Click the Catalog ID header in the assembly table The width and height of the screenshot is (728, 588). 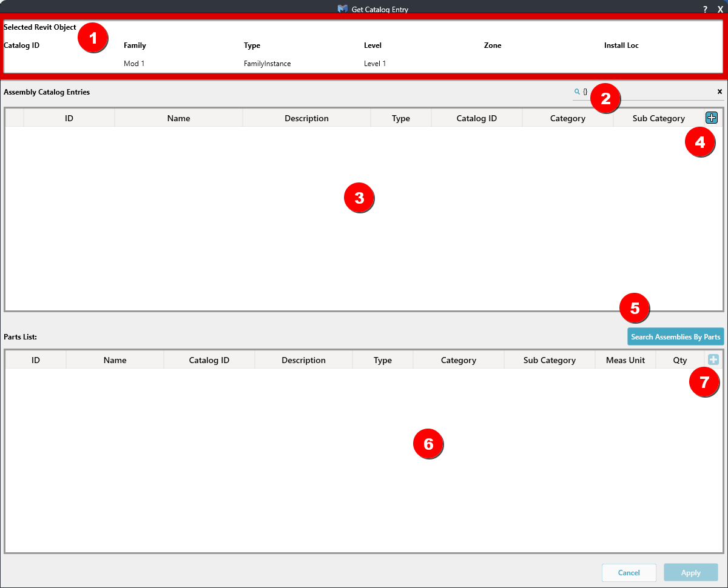tap(476, 118)
